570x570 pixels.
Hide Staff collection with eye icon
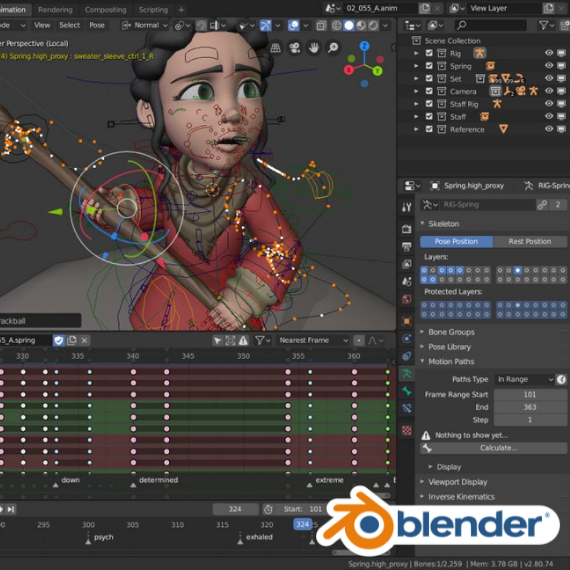pyautogui.click(x=549, y=116)
